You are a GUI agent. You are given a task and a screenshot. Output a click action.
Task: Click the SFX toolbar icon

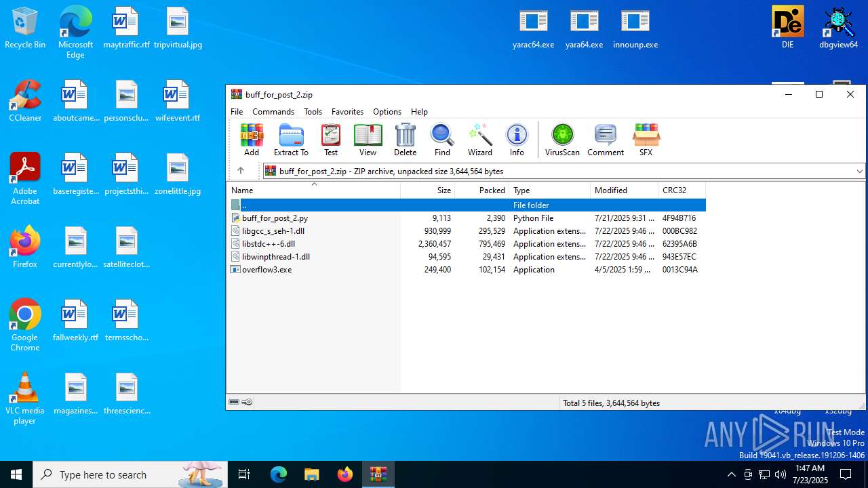click(x=646, y=140)
